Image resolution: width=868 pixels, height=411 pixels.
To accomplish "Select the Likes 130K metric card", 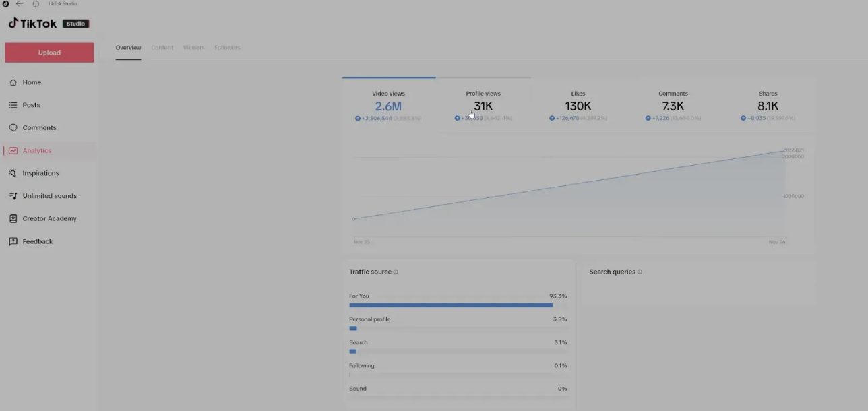I will coord(578,106).
